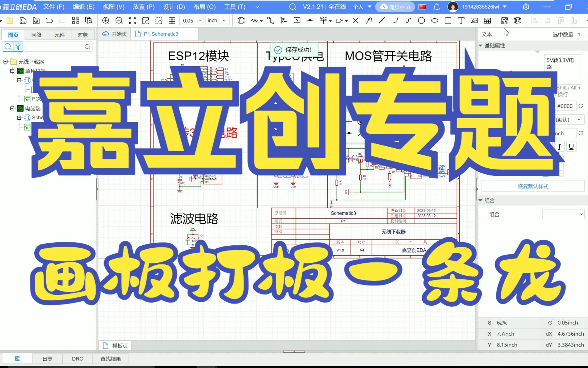Click the left panel search field
This screenshot has height=368, width=588.
59,47
